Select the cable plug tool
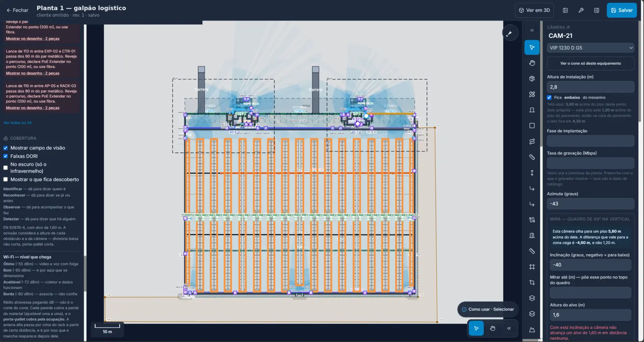644x342 pixels. point(532,220)
